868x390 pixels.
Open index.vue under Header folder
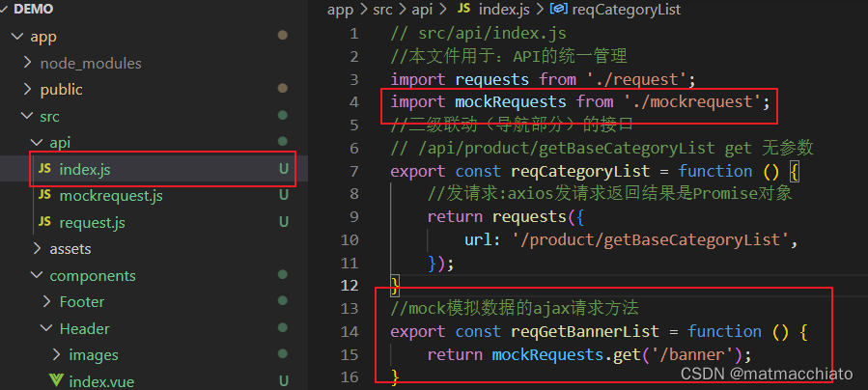[101, 381]
